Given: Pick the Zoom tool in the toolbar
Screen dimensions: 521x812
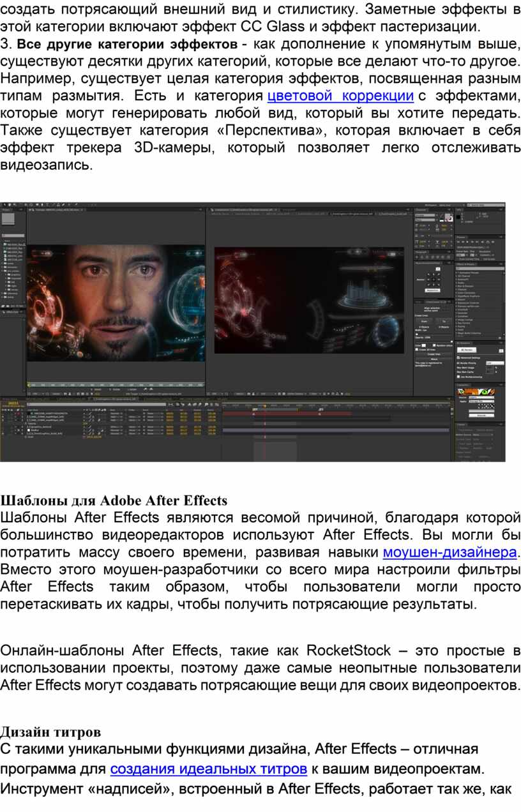Looking at the screenshot, I should [x=15, y=204].
